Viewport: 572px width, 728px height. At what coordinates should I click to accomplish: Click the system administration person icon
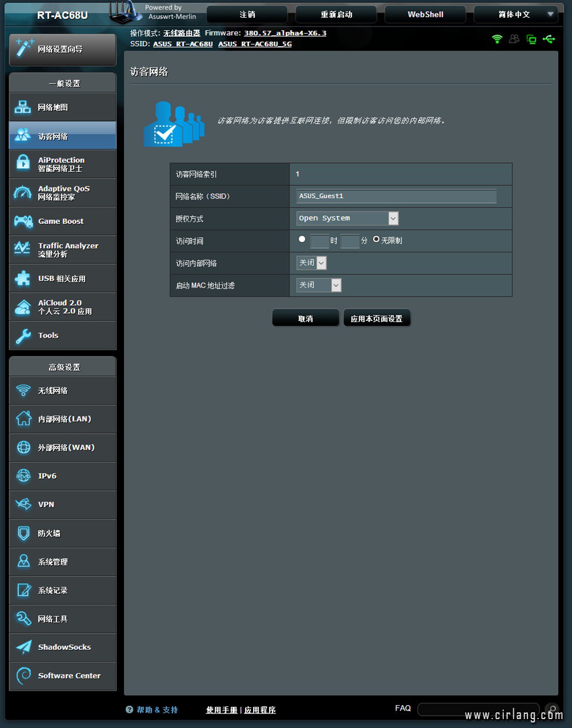pos(23,561)
